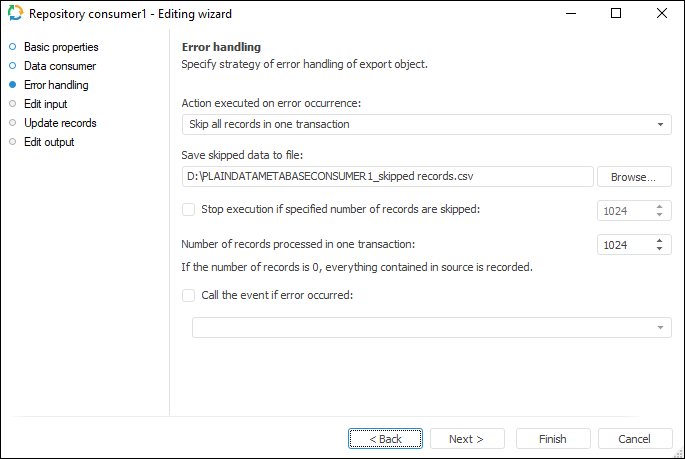Decrease records per transaction value
The height and width of the screenshot is (459, 685).
660,249
